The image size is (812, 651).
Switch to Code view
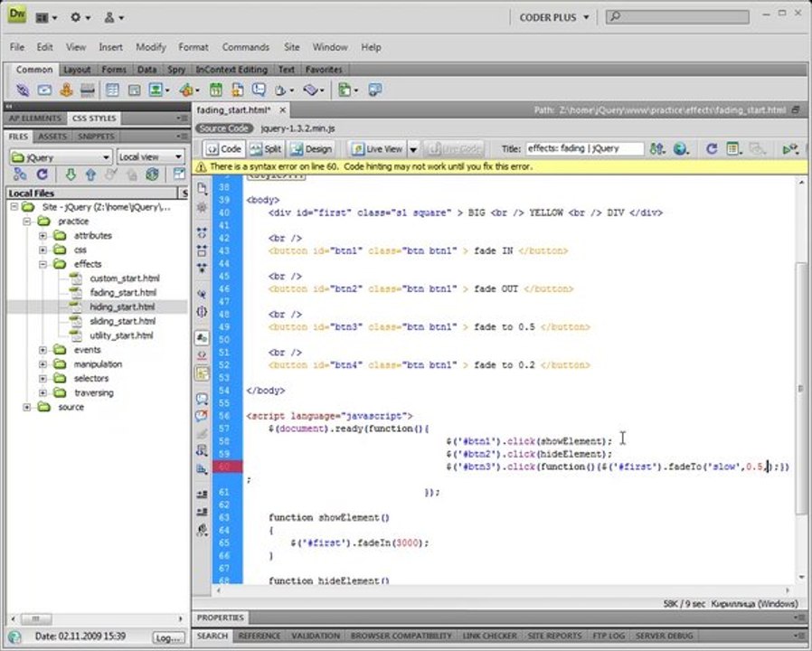pyautogui.click(x=223, y=149)
